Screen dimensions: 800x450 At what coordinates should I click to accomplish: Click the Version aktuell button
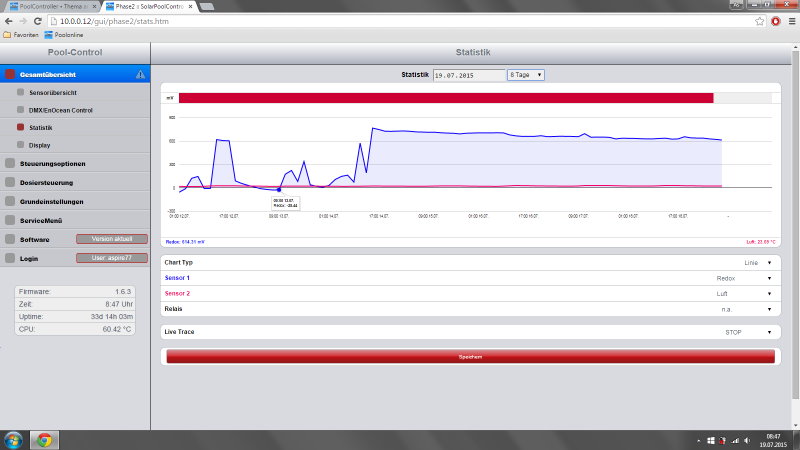point(112,239)
